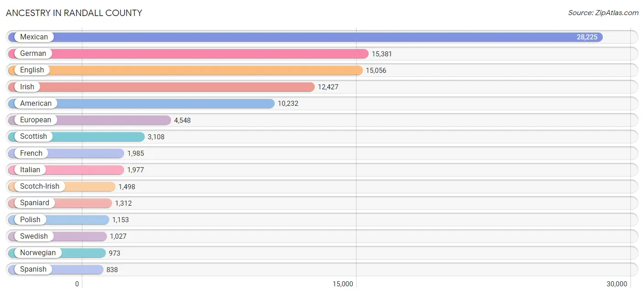Click the value 838 beside Spanish

point(112,270)
